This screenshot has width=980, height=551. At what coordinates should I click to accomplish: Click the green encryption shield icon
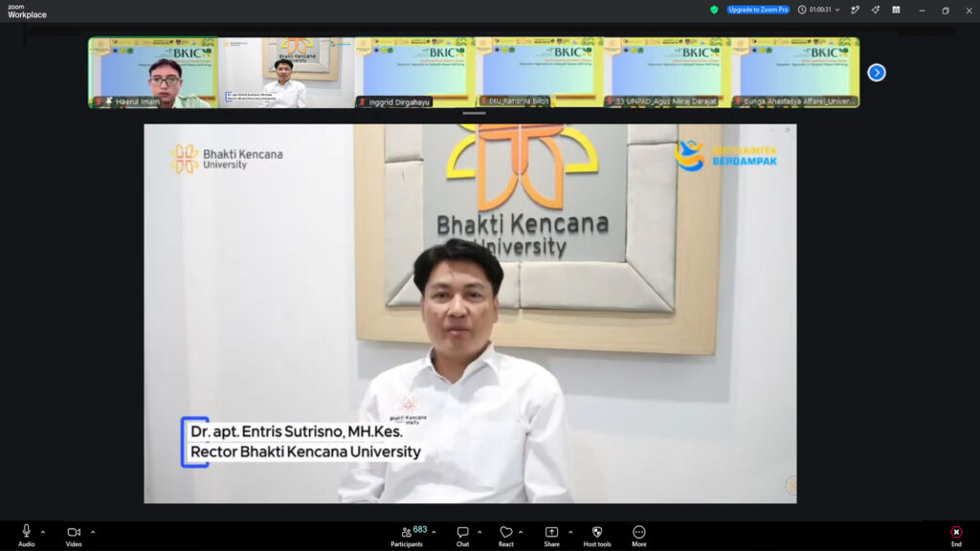coord(714,10)
